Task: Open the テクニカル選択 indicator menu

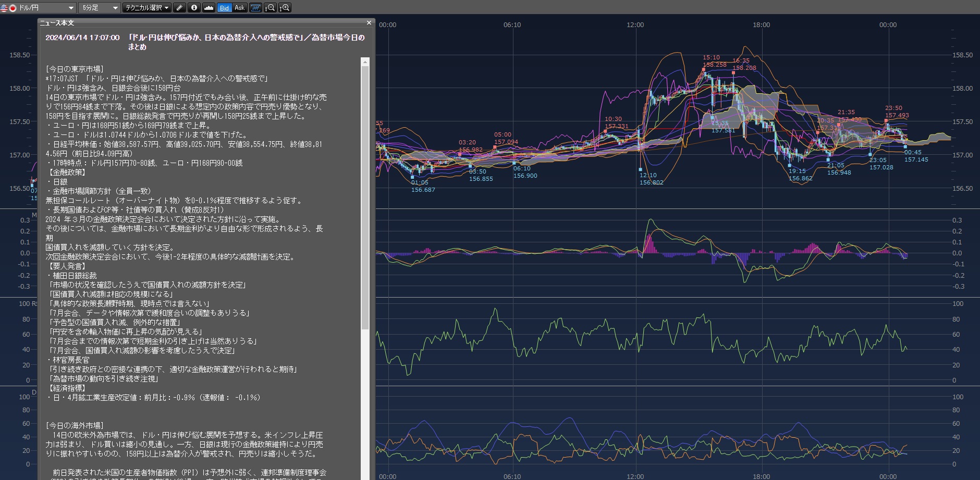Action: pos(147,8)
